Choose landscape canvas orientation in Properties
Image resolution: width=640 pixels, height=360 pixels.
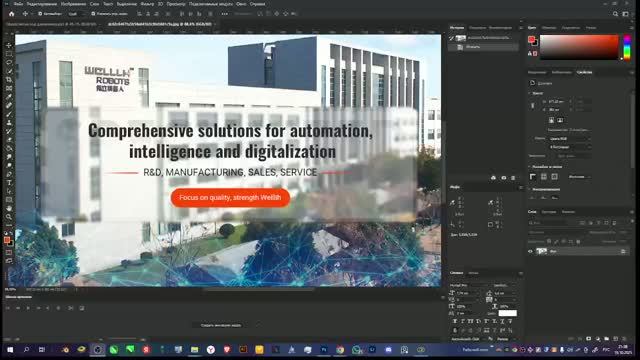tap(560, 120)
